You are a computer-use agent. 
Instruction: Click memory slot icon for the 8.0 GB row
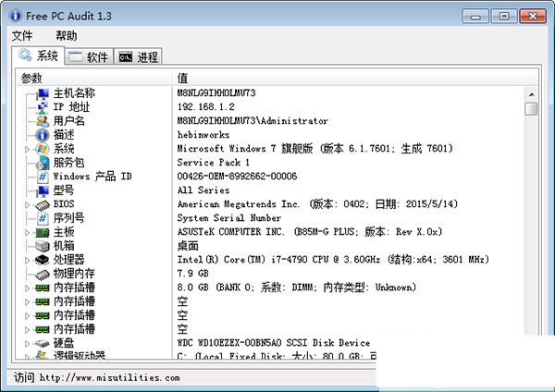pyautogui.click(x=43, y=288)
